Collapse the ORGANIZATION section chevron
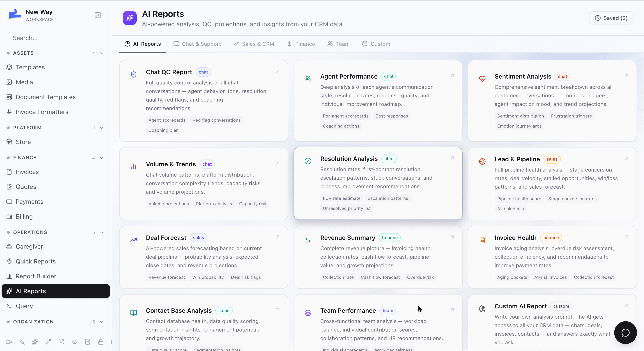 [102, 322]
